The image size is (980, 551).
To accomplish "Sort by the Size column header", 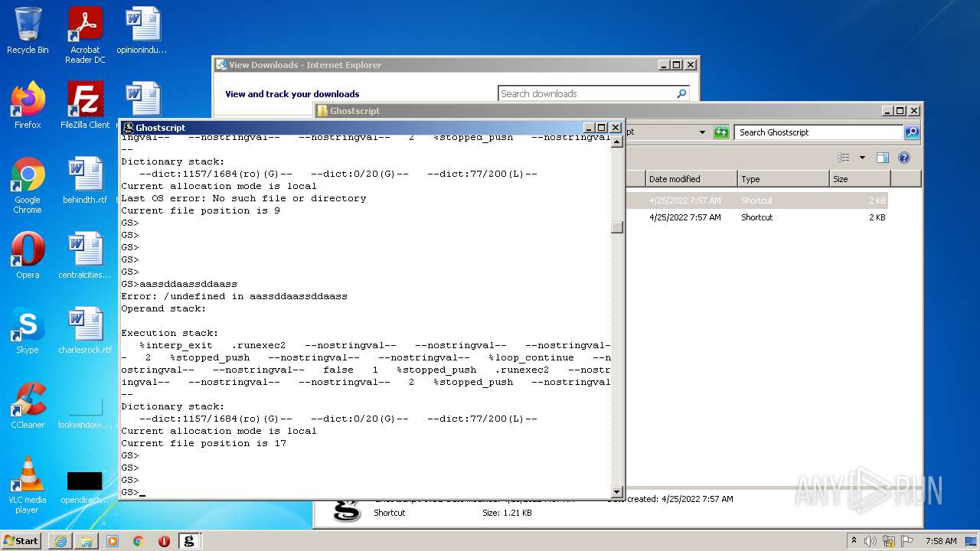I will [x=861, y=179].
